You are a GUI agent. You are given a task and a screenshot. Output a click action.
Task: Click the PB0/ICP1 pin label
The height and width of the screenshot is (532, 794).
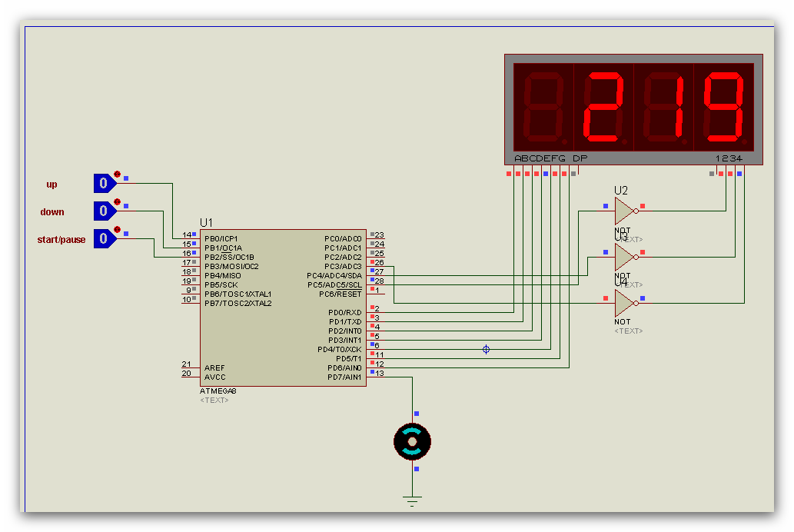(x=221, y=239)
